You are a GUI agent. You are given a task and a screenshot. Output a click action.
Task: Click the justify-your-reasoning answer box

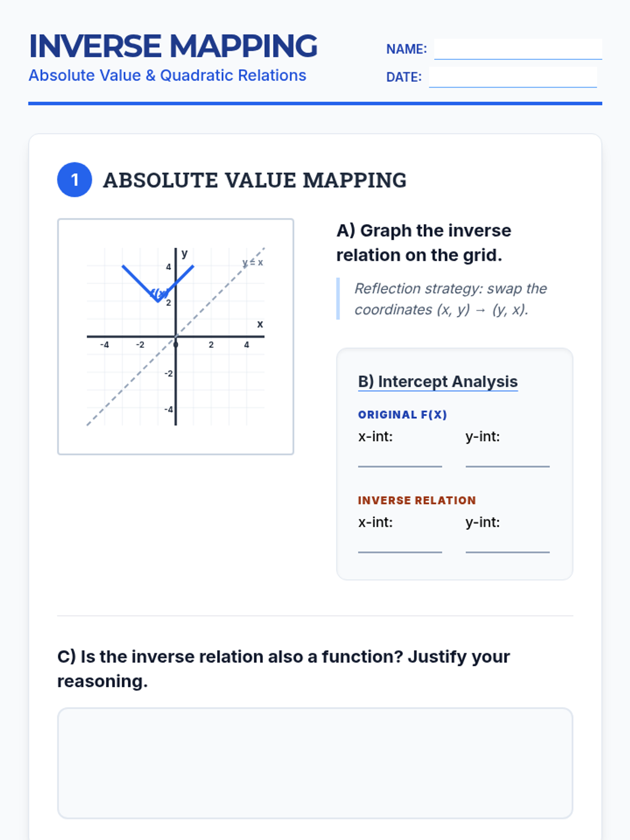pyautogui.click(x=315, y=763)
